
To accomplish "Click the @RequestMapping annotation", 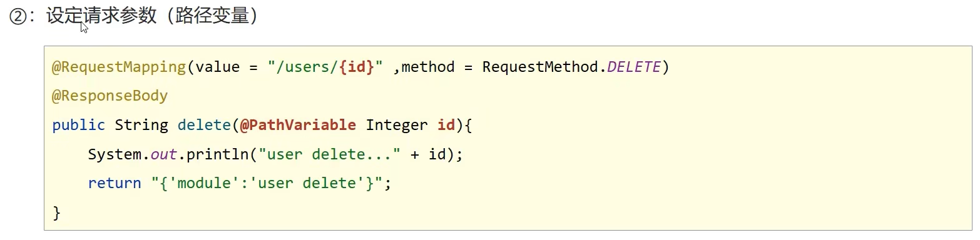I will click(x=120, y=67).
